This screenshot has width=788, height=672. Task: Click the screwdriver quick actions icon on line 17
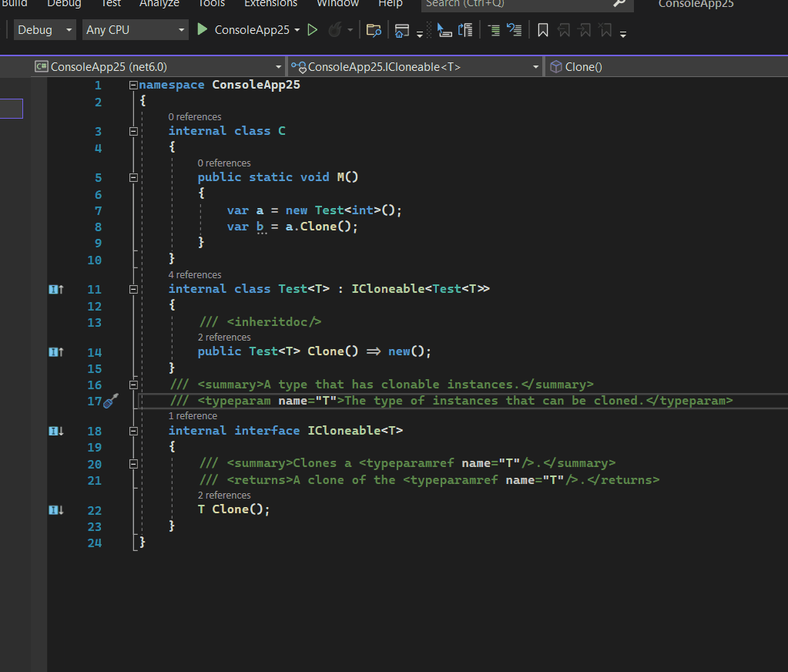click(x=111, y=401)
